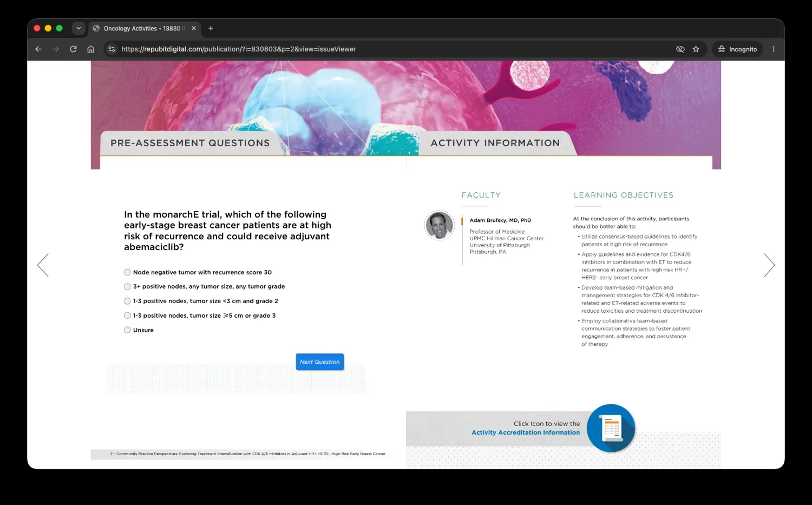Screen dimensions: 812x505
Task: Open the tab search dropdown chevron
Action: pyautogui.click(x=78, y=28)
